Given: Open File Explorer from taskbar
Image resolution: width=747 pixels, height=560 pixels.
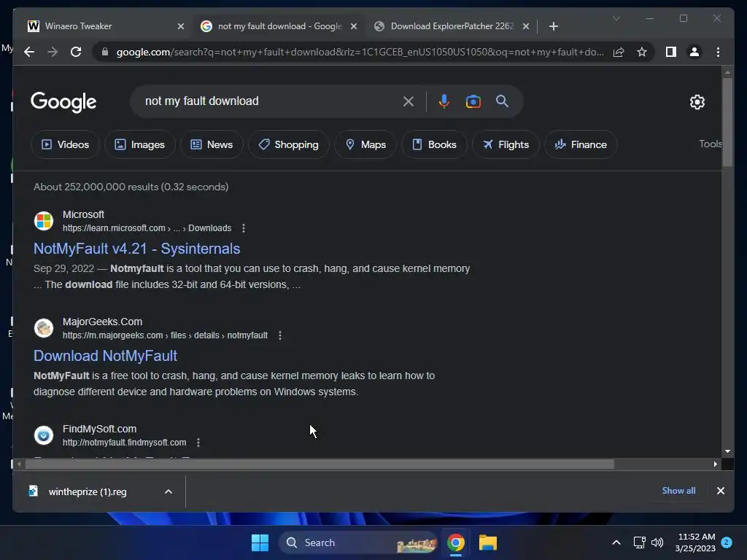Looking at the screenshot, I should pos(488,542).
